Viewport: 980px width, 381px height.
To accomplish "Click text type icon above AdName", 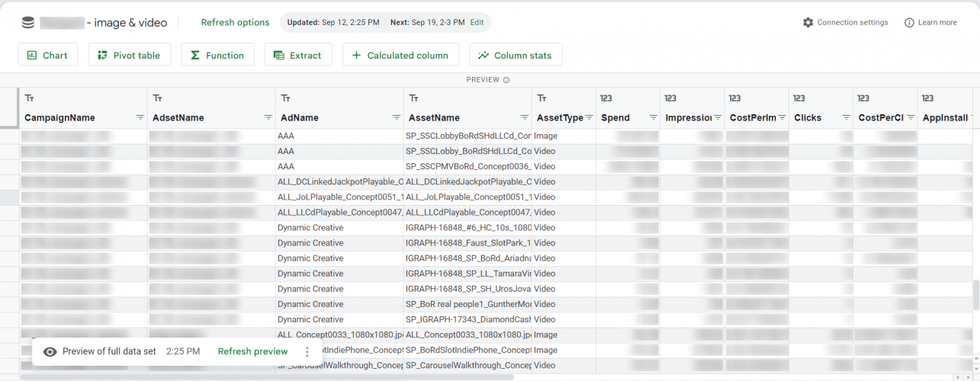I will tap(285, 98).
